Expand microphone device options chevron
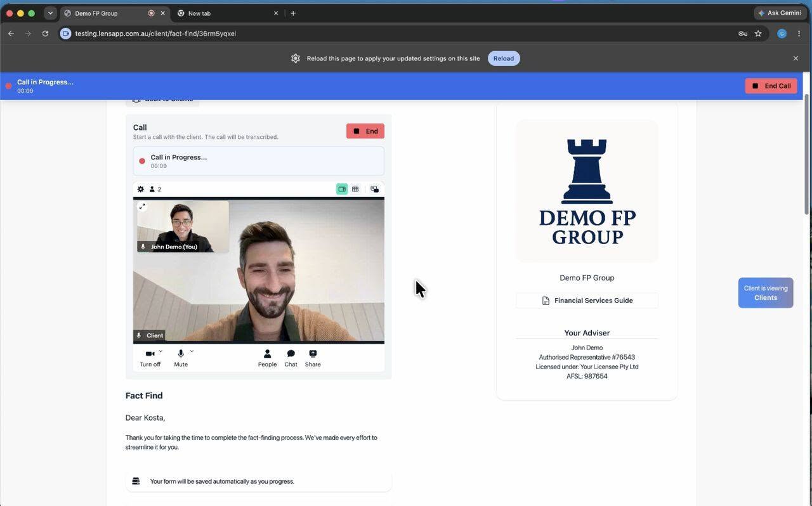Screen dimensions: 812x506 [x=192, y=351]
